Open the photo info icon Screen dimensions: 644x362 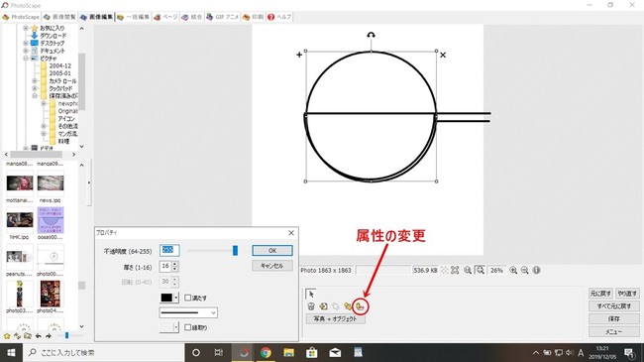tap(536, 271)
